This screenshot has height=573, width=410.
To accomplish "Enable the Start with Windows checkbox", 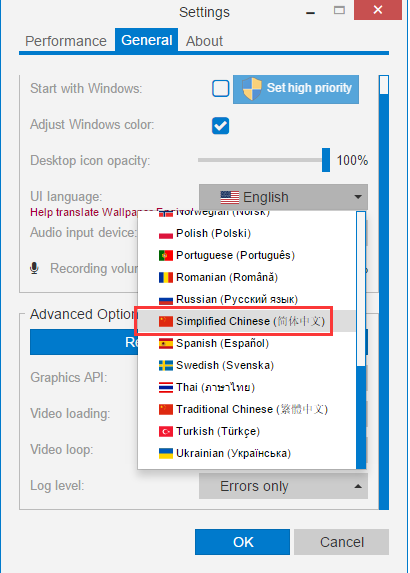I will [x=220, y=88].
